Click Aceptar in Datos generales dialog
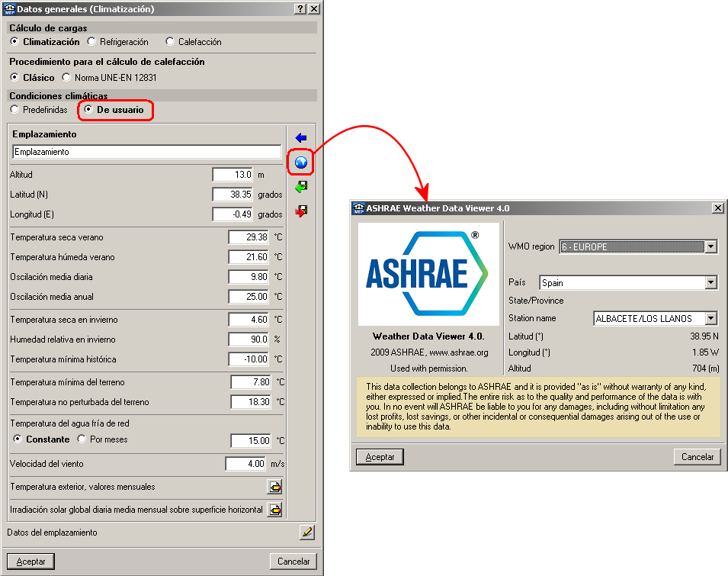 point(30,562)
